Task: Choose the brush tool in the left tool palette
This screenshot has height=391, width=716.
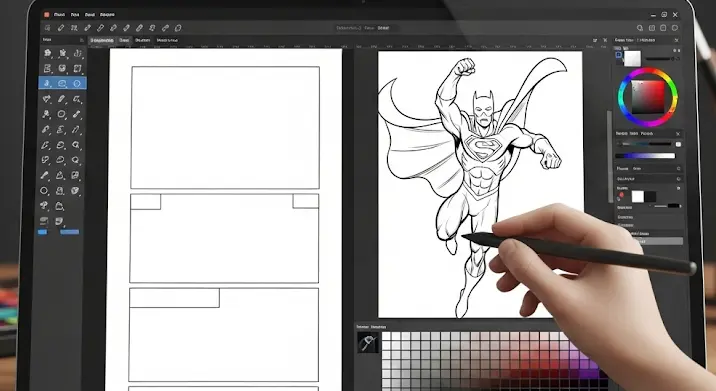Action: (x=44, y=175)
